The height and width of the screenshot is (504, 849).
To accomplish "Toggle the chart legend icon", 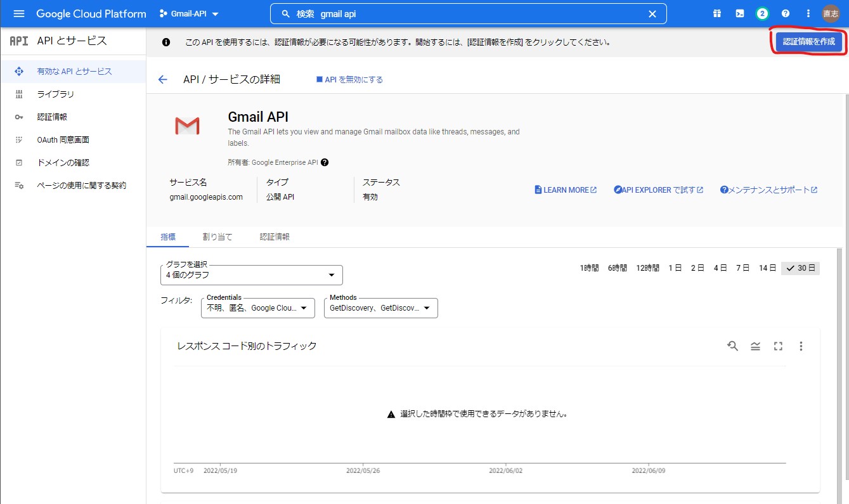I will tap(755, 346).
